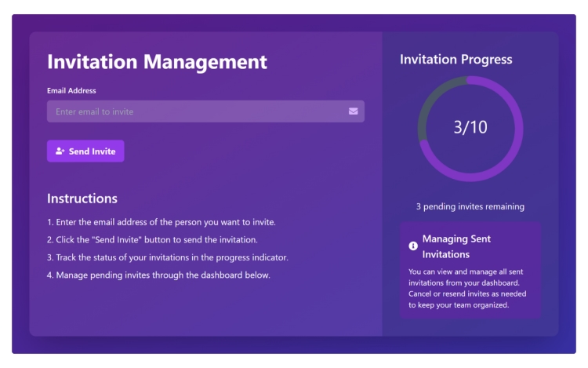
Task: Select instruction step 4 about managing invites
Action: 158,275
